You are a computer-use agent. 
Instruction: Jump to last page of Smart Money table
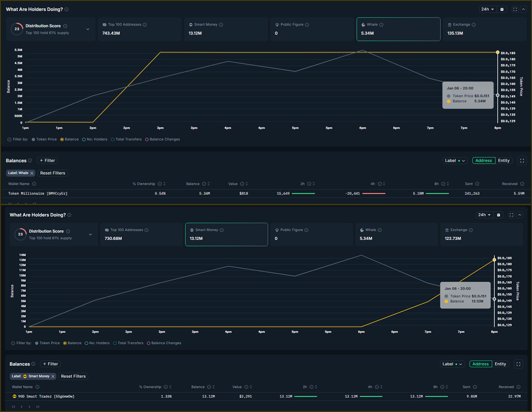(x=38, y=407)
